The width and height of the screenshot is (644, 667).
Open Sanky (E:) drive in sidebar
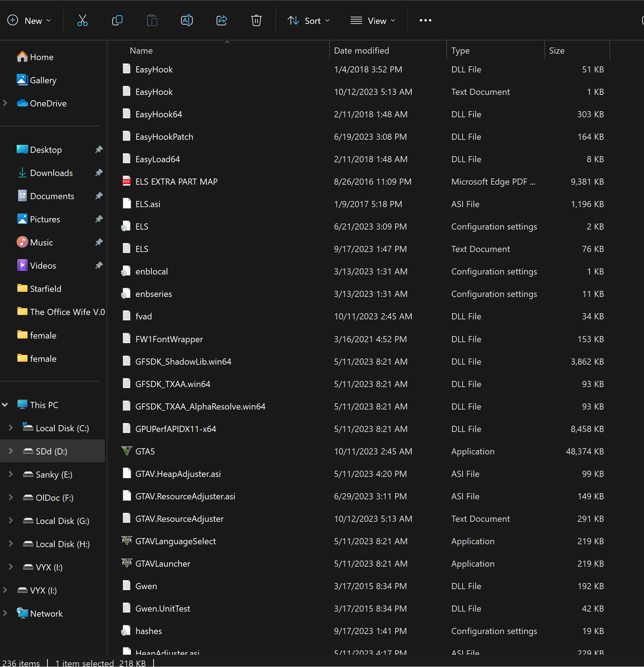pos(54,475)
